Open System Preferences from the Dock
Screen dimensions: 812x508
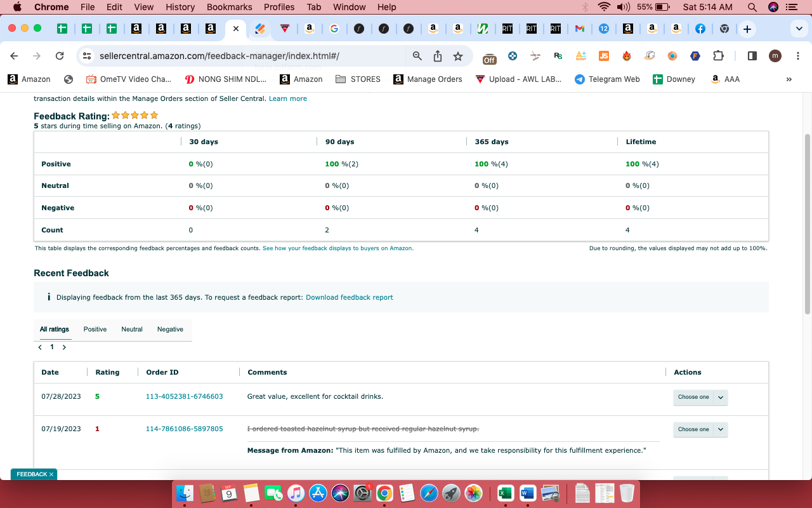(362, 493)
